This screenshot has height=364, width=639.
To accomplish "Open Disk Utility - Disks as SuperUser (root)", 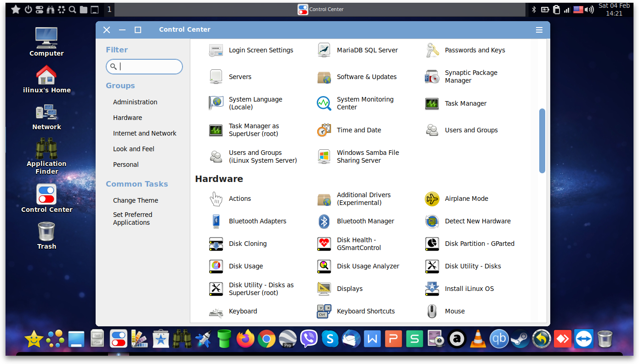I will tap(251, 289).
